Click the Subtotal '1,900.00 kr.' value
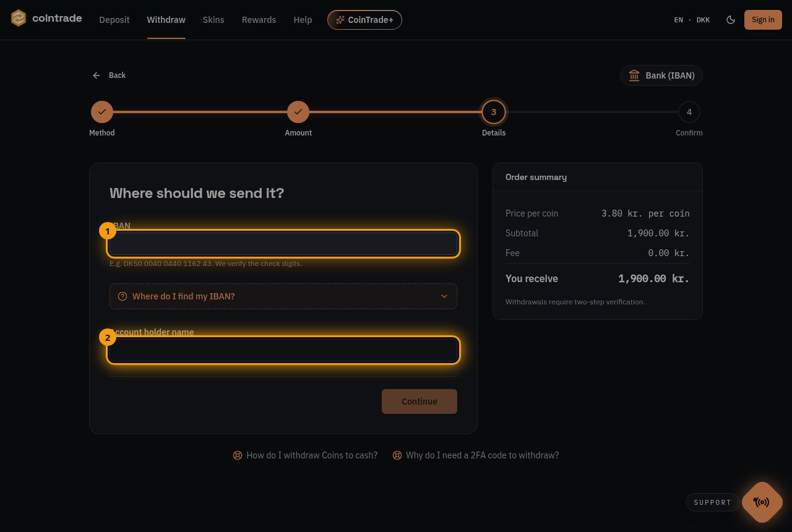Viewport: 792px width, 532px height. pyautogui.click(x=658, y=233)
